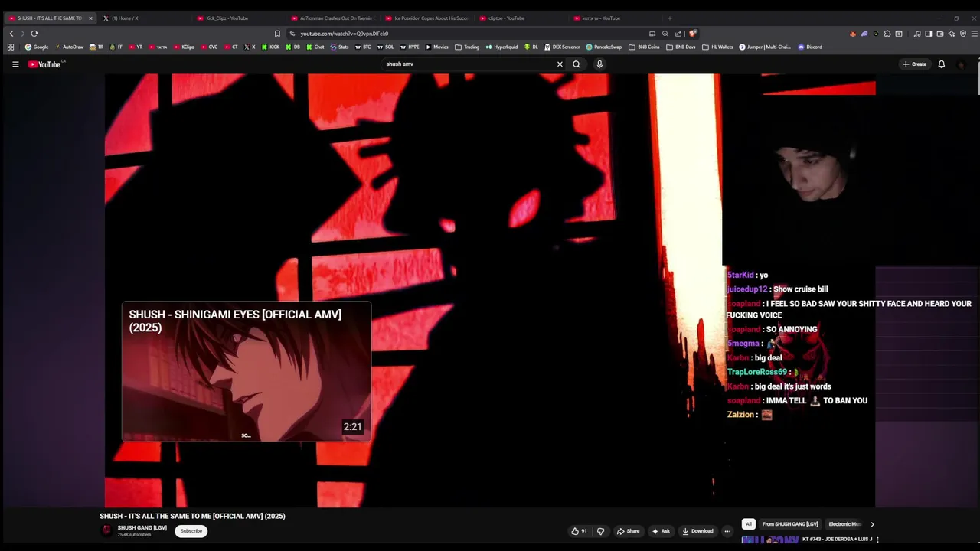Open the Google bookmark
Viewport: 980px width, 551px height.
(37, 47)
